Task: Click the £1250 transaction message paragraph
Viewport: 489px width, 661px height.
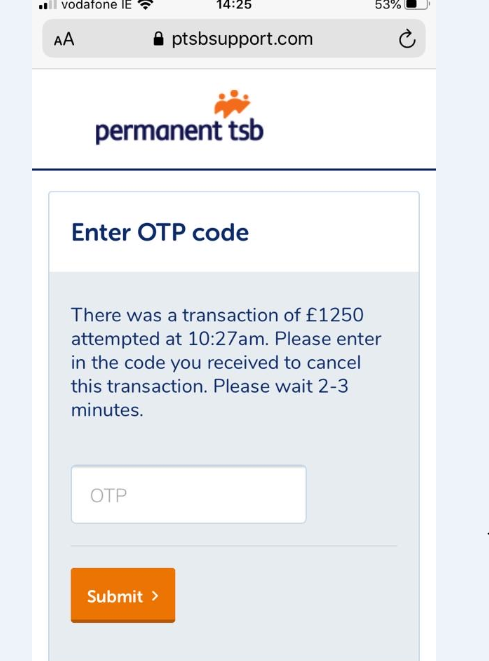Action: (226, 363)
